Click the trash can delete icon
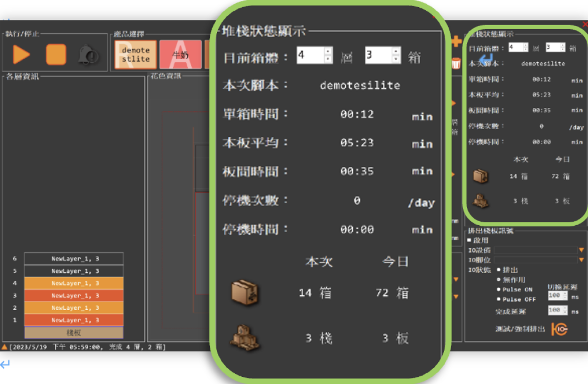Screen dimensions: 588x384 pos(456,64)
